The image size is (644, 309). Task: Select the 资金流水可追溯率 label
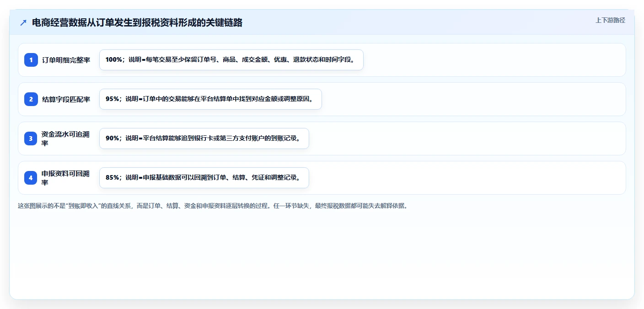[x=66, y=139]
